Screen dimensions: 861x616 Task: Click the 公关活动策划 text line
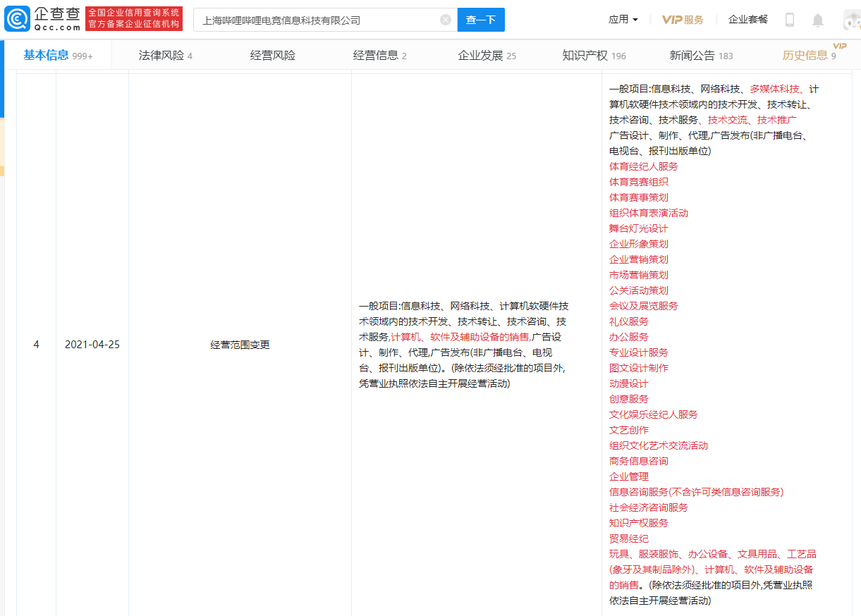(x=639, y=290)
